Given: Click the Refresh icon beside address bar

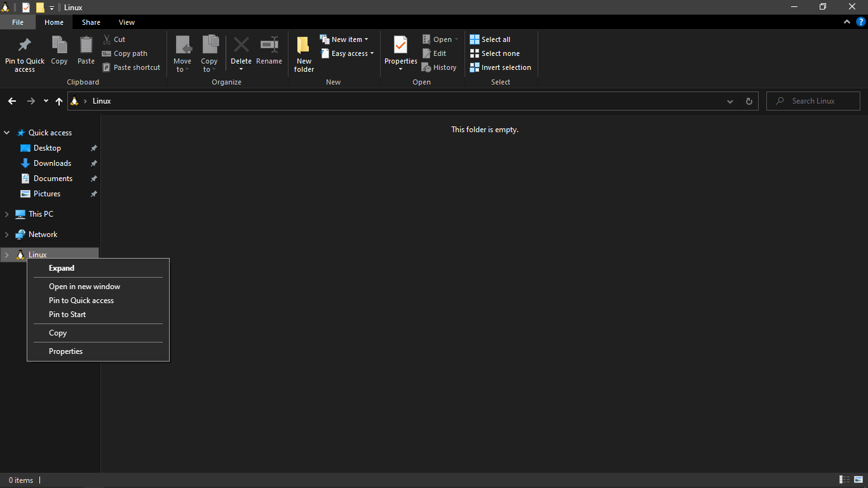Looking at the screenshot, I should (x=749, y=101).
